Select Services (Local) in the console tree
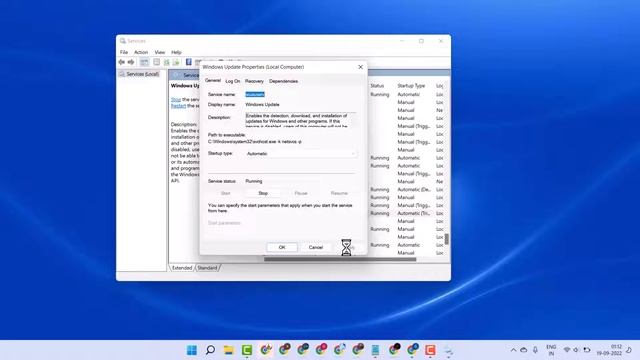The width and height of the screenshot is (640, 360). [x=139, y=74]
